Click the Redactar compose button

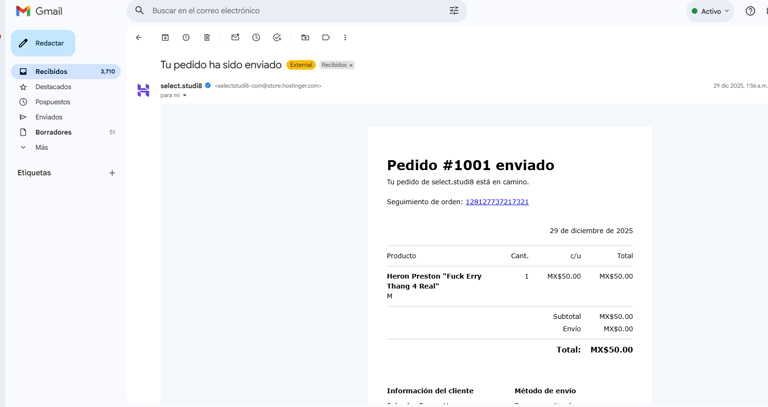43,43
